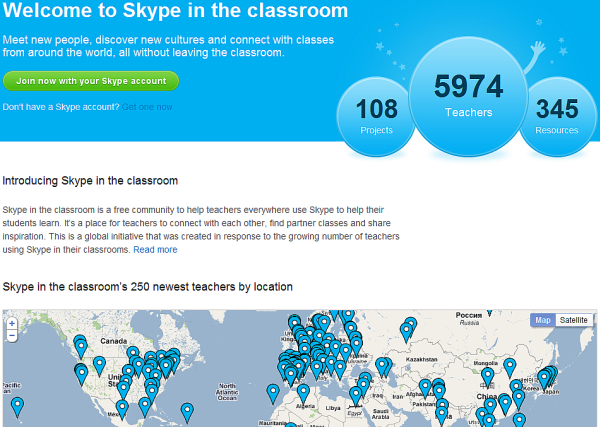600x427 pixels.
Task: Open the Get one now link
Action: 147,107
